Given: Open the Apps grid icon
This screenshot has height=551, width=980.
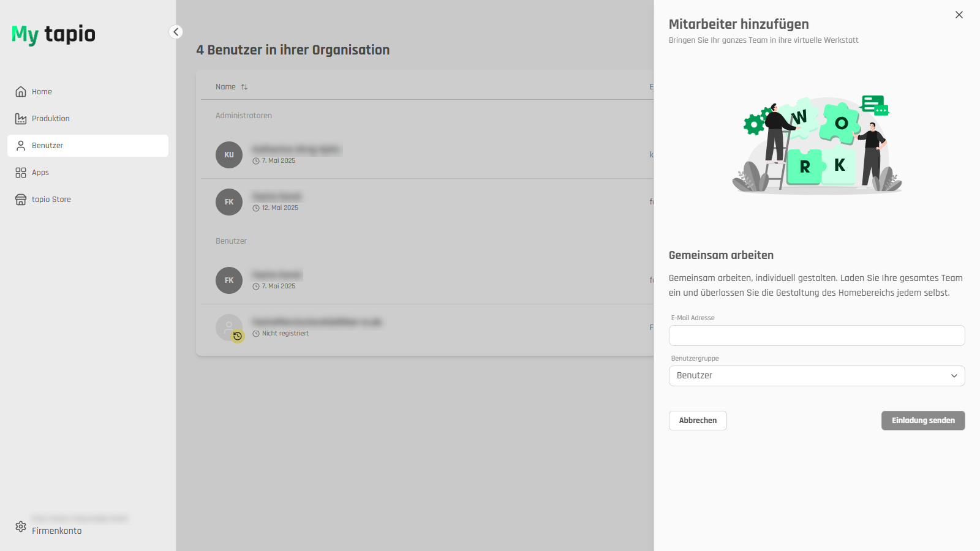Looking at the screenshot, I should coord(21,173).
